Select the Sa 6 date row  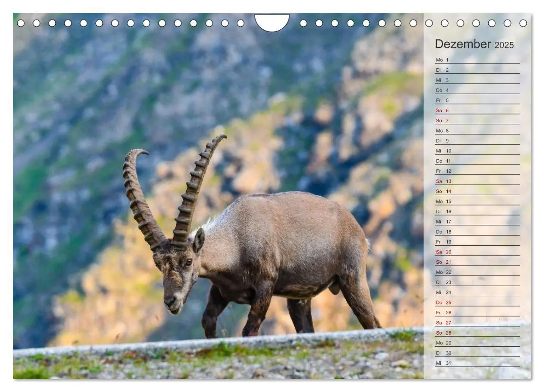point(477,110)
